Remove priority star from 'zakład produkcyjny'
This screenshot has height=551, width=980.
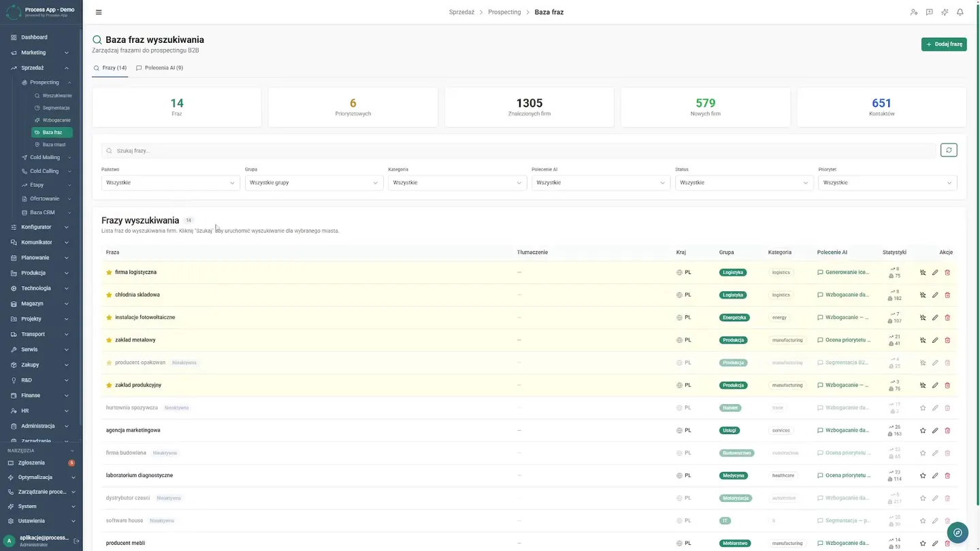coord(923,385)
